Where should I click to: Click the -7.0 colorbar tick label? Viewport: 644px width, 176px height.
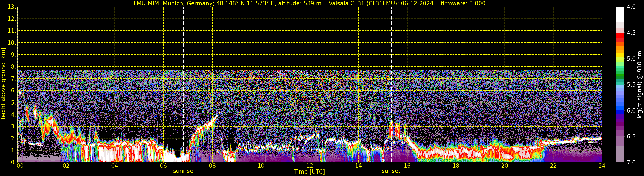point(630,163)
